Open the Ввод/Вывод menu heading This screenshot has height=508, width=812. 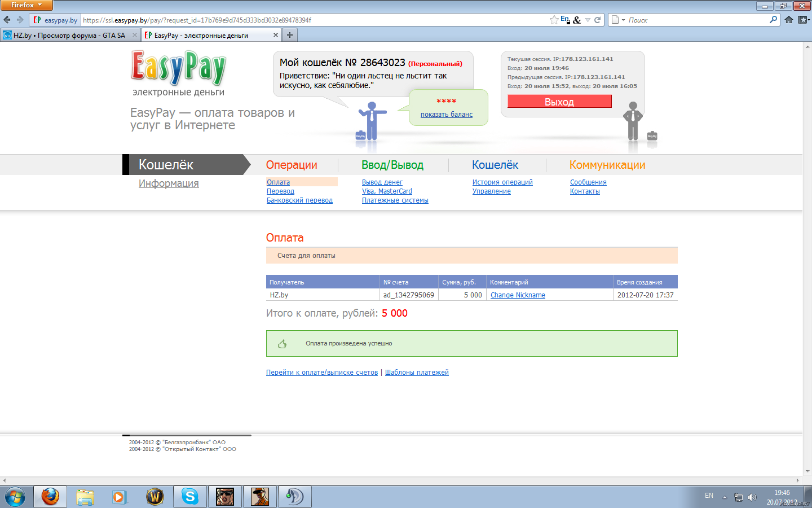[x=392, y=165]
